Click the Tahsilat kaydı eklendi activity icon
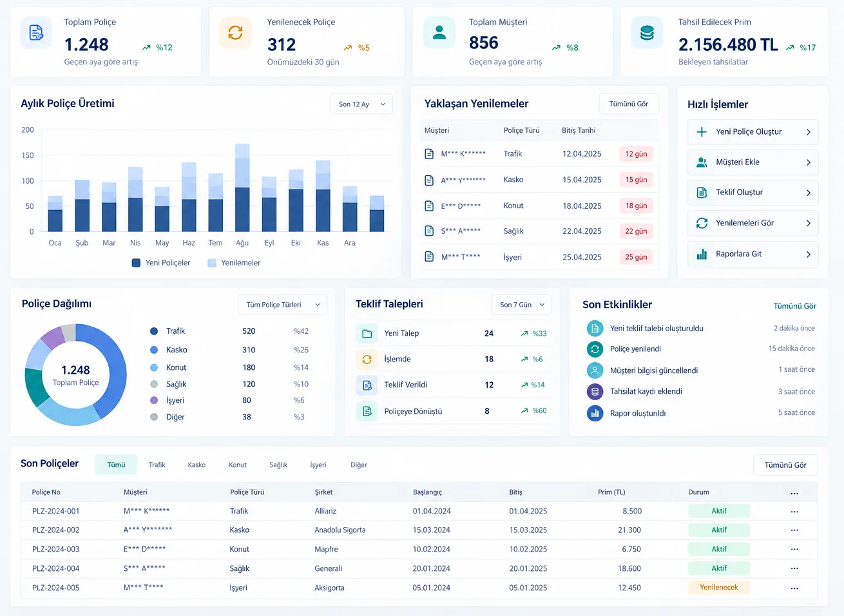844x616 pixels. [595, 391]
